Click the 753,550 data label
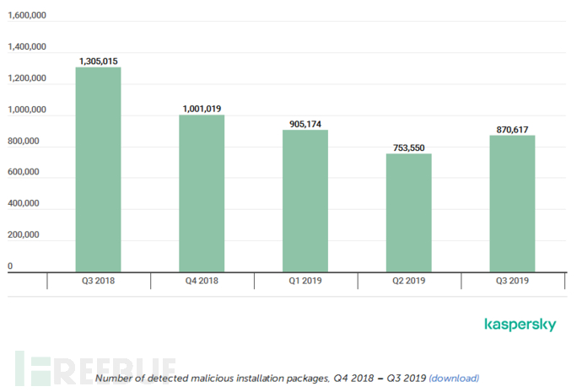The image size is (582, 392). tap(409, 148)
